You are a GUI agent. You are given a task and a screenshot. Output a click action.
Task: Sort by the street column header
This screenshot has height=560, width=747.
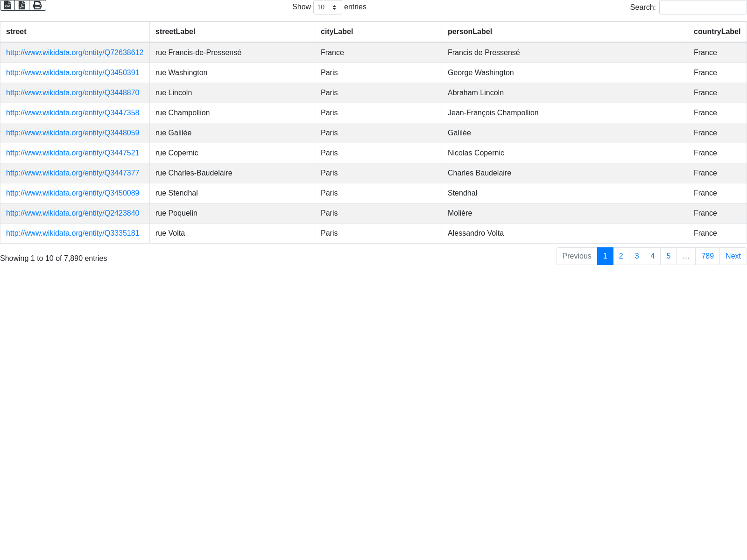pyautogui.click(x=16, y=32)
